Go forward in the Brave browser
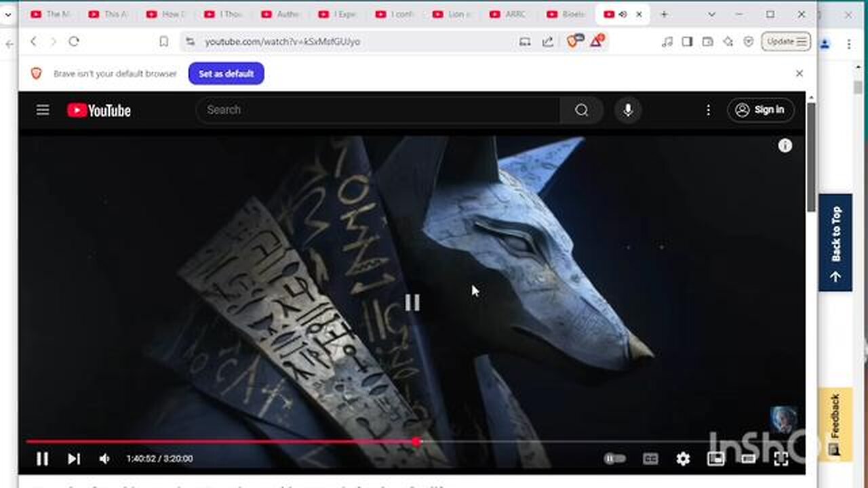868x488 pixels. point(53,41)
